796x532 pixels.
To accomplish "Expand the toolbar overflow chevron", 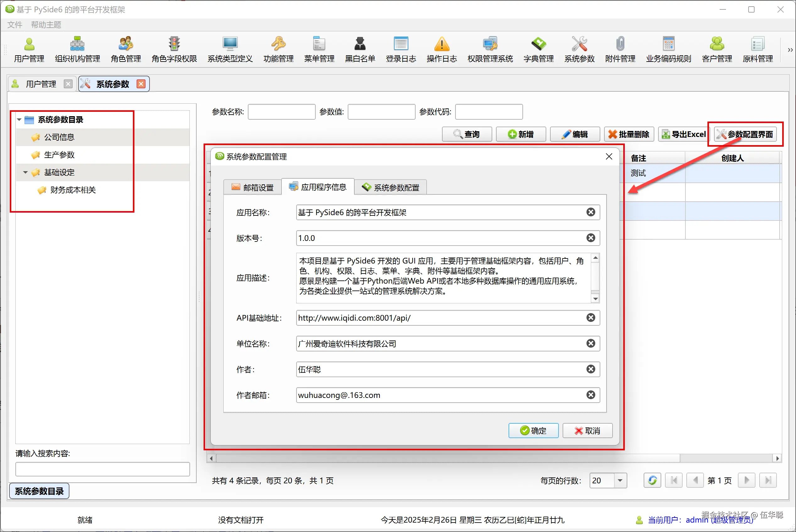I will [x=790, y=50].
